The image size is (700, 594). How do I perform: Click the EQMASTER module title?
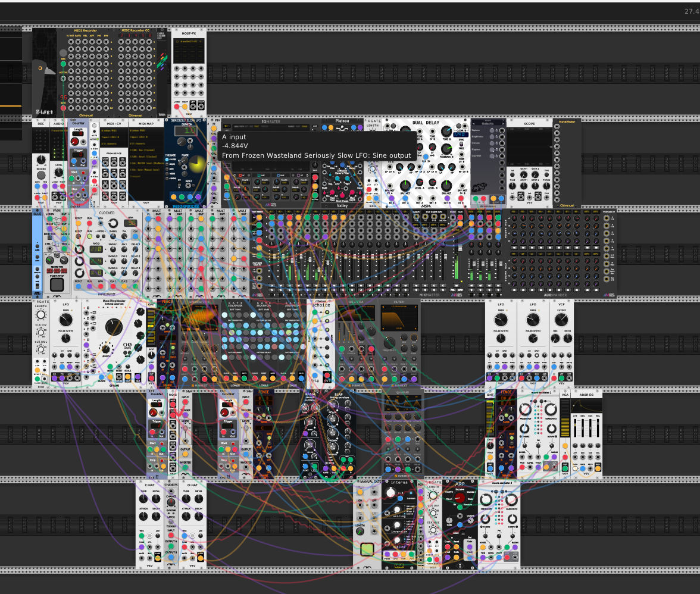(x=270, y=121)
